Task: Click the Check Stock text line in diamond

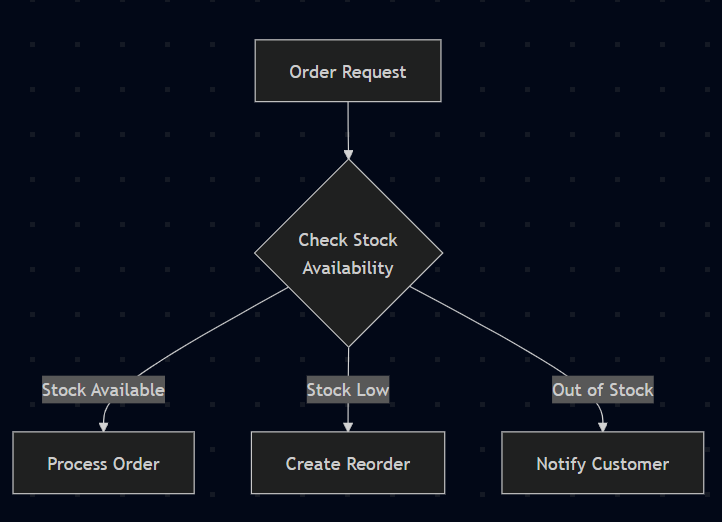Action: coord(348,240)
